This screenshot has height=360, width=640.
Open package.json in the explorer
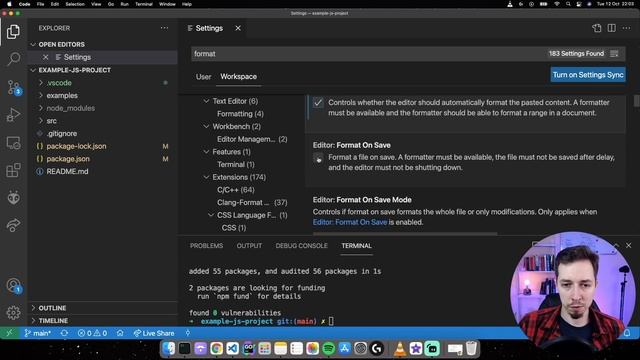68,159
